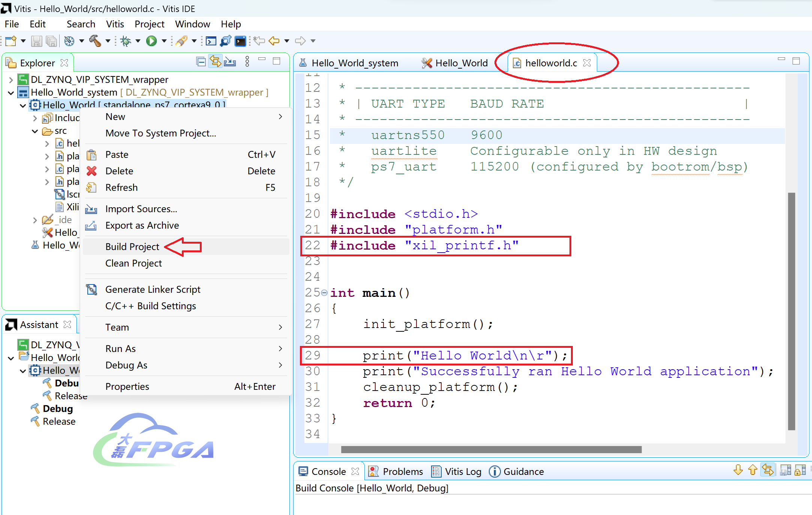The height and width of the screenshot is (515, 812).
Task: Click the Save All toolbar icon
Action: tap(51, 41)
